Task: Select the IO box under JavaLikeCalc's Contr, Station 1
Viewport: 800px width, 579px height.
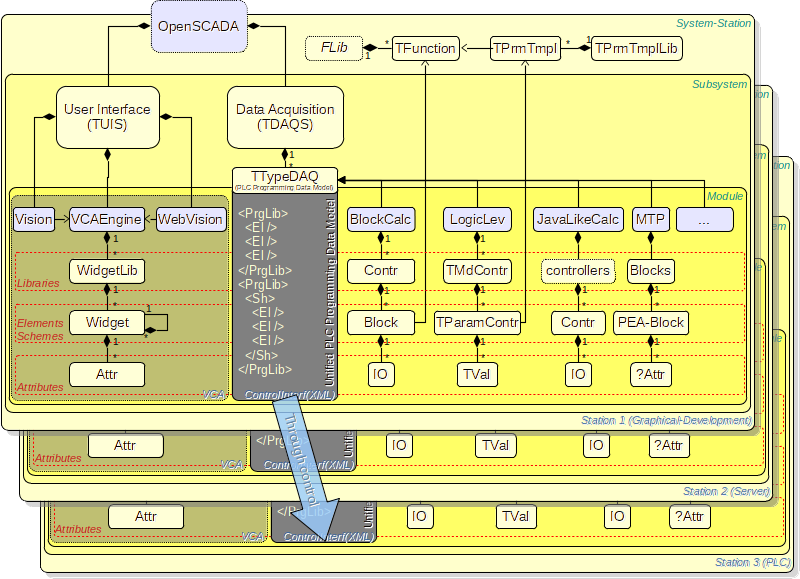Action: click(x=578, y=374)
